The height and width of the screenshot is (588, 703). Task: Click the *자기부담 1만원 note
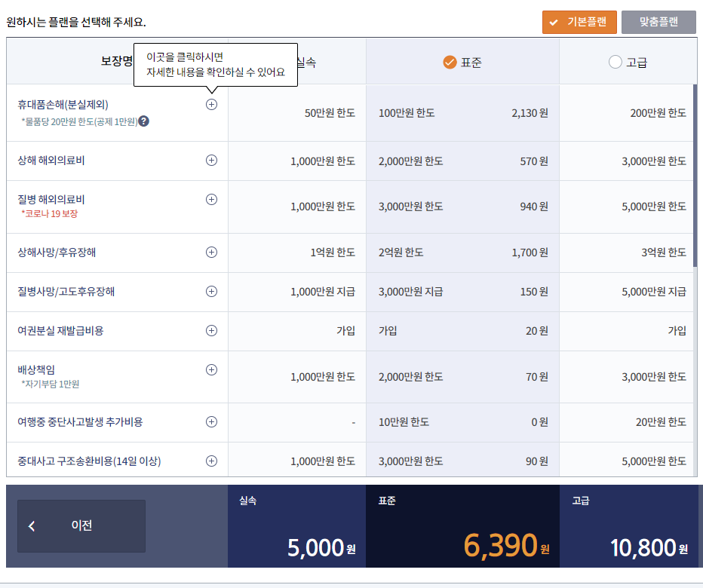[51, 384]
